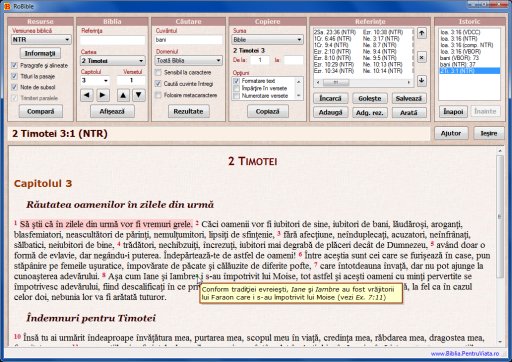
Task: Click the Salvează button
Action: pyautogui.click(x=409, y=98)
